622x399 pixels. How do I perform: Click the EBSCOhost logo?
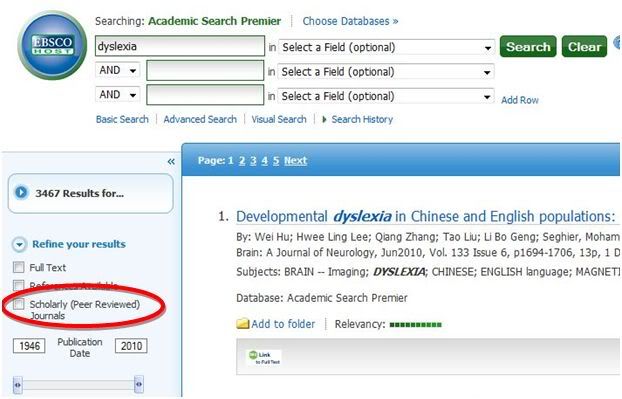click(x=52, y=45)
